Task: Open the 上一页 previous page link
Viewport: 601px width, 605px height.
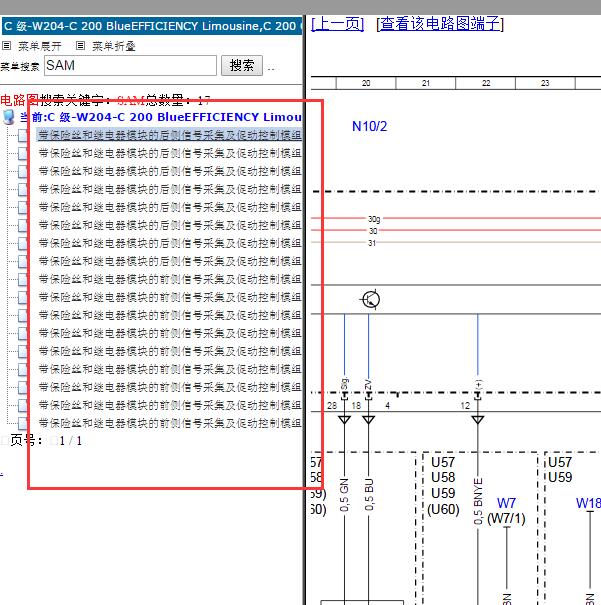Action: coord(338,24)
